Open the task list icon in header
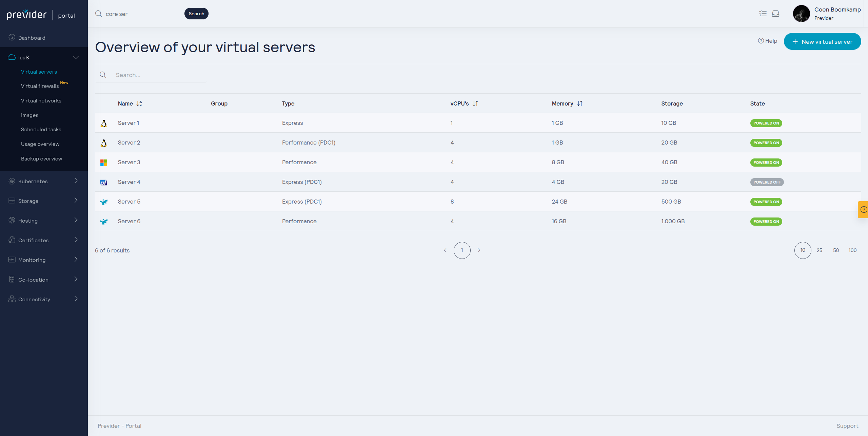868x436 pixels. pos(763,14)
